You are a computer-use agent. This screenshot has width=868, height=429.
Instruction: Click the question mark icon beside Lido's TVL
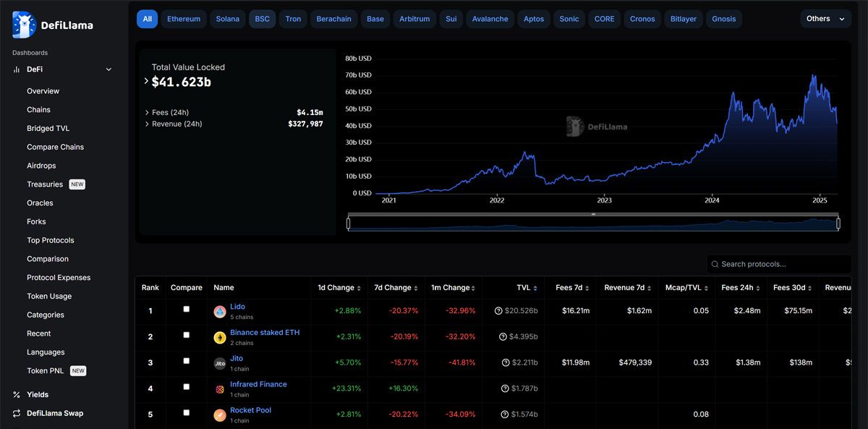coord(498,311)
